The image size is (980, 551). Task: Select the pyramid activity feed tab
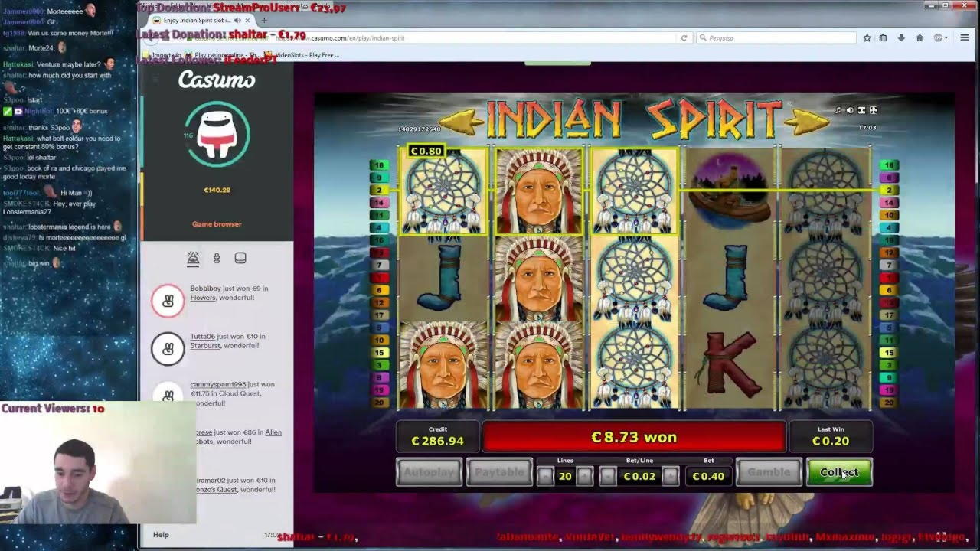193,259
